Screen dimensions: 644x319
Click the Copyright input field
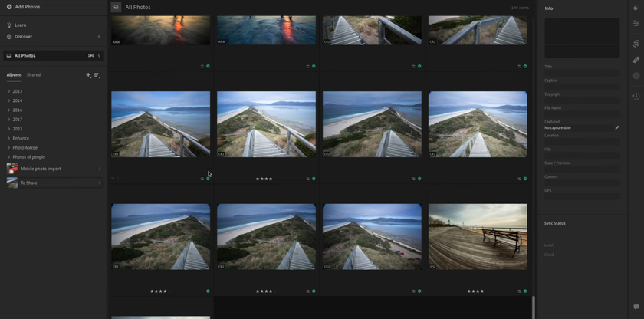pyautogui.click(x=582, y=100)
